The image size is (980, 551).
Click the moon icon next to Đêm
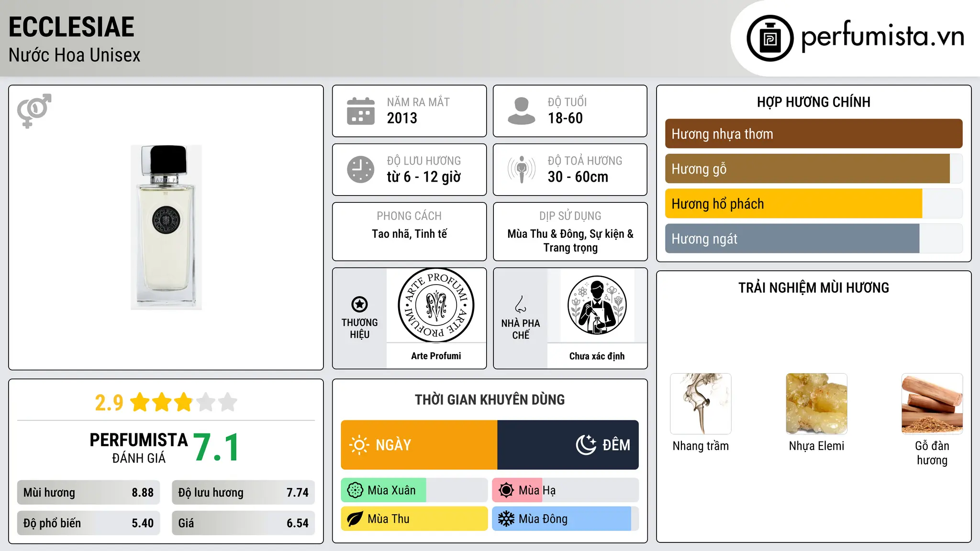(x=586, y=445)
